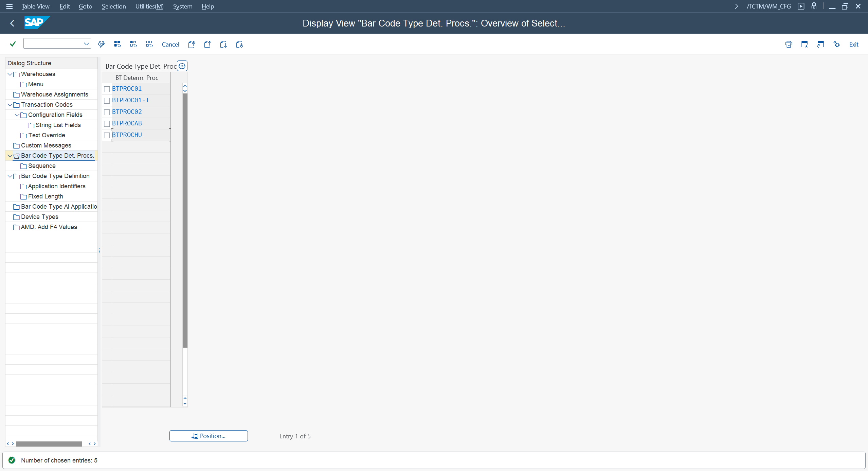Click the First Page navigation icon
This screenshot has height=471, width=868.
tap(192, 44)
